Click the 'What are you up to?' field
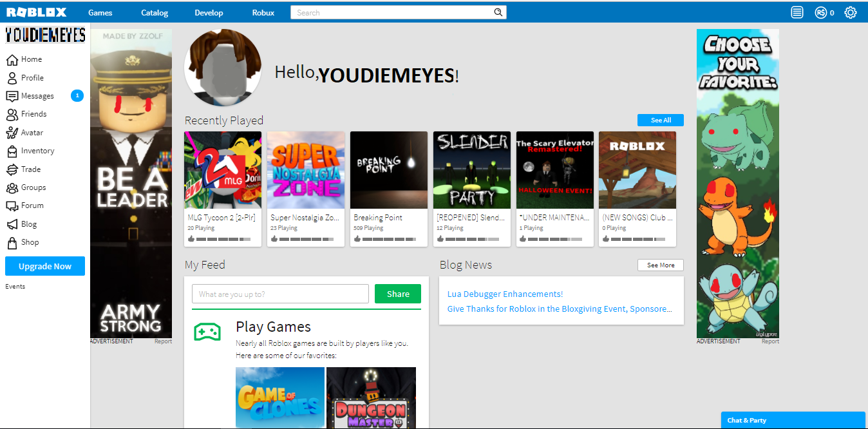Viewport: 868px width, 429px height. coord(280,294)
